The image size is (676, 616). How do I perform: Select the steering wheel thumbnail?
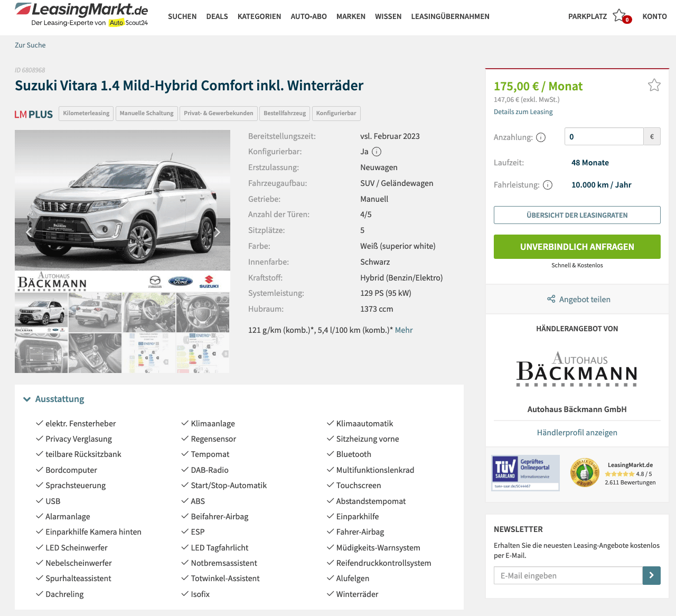(x=203, y=312)
